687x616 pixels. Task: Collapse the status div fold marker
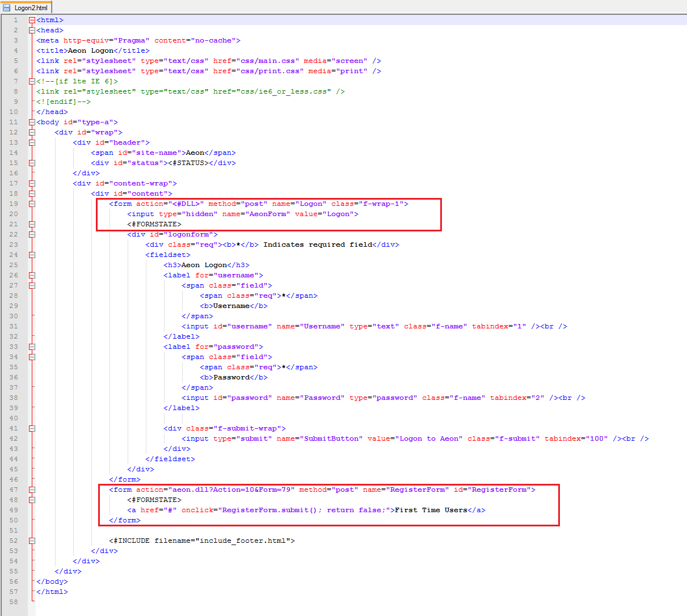[32, 163]
